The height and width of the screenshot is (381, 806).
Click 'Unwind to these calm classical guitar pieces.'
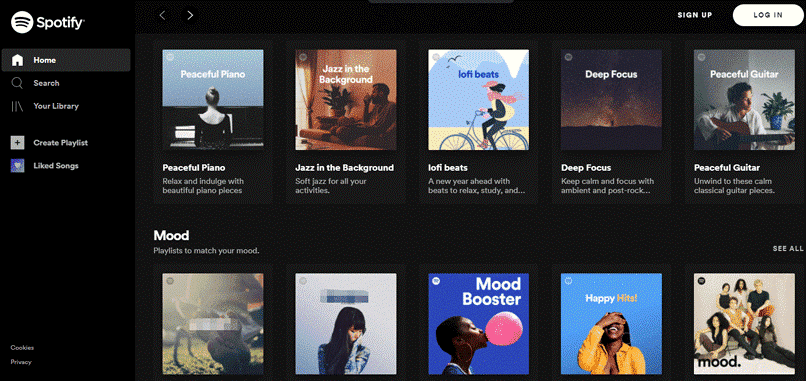tap(734, 186)
